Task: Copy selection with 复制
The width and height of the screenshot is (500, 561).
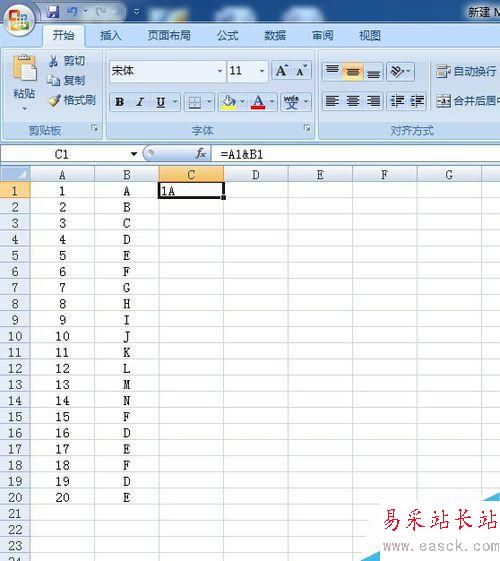Action: [x=67, y=81]
